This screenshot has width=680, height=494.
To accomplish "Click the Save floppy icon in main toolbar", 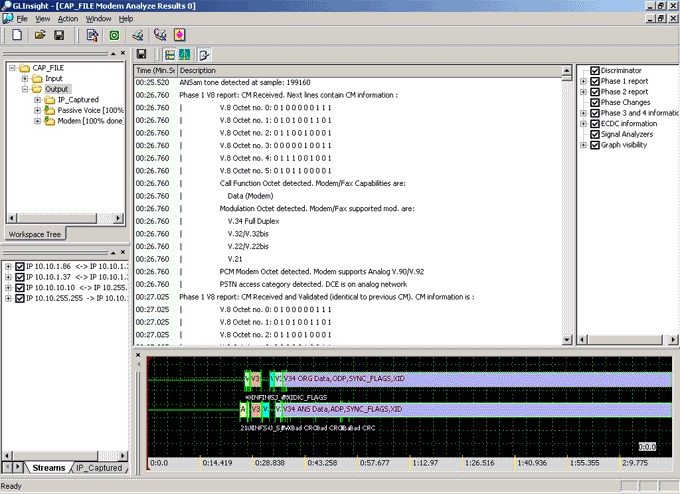I will [x=59, y=35].
